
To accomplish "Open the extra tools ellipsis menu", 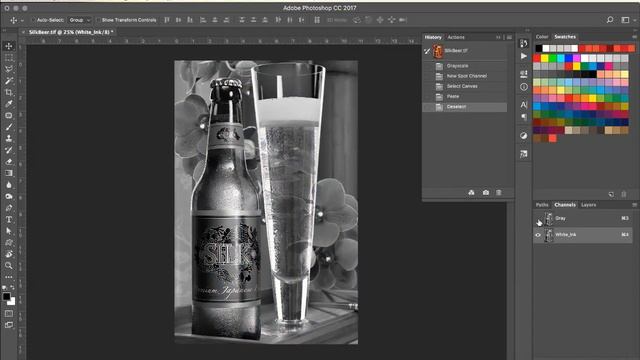I will [9, 277].
